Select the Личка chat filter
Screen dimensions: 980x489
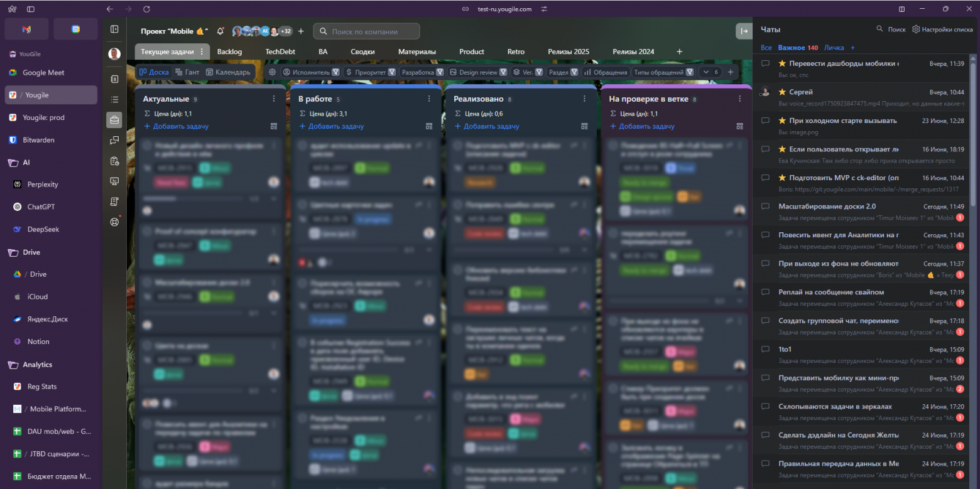click(834, 48)
